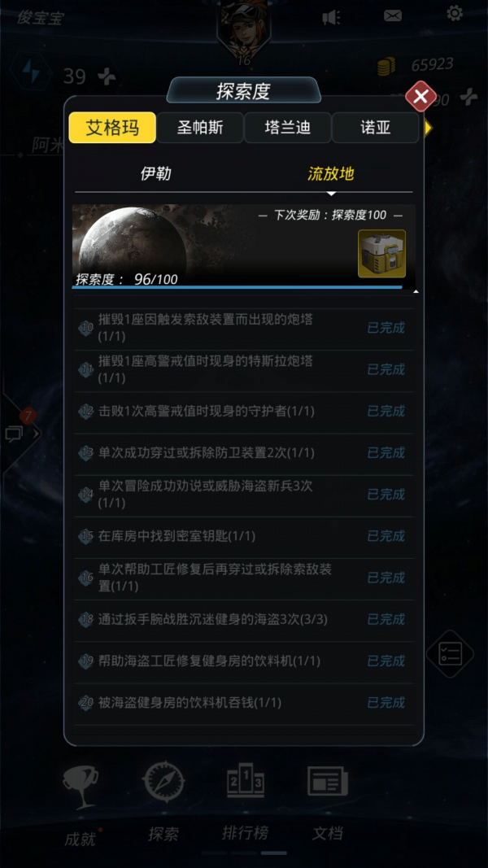Expand the chat panel with badge 7
This screenshot has height=868, width=488.
22,432
